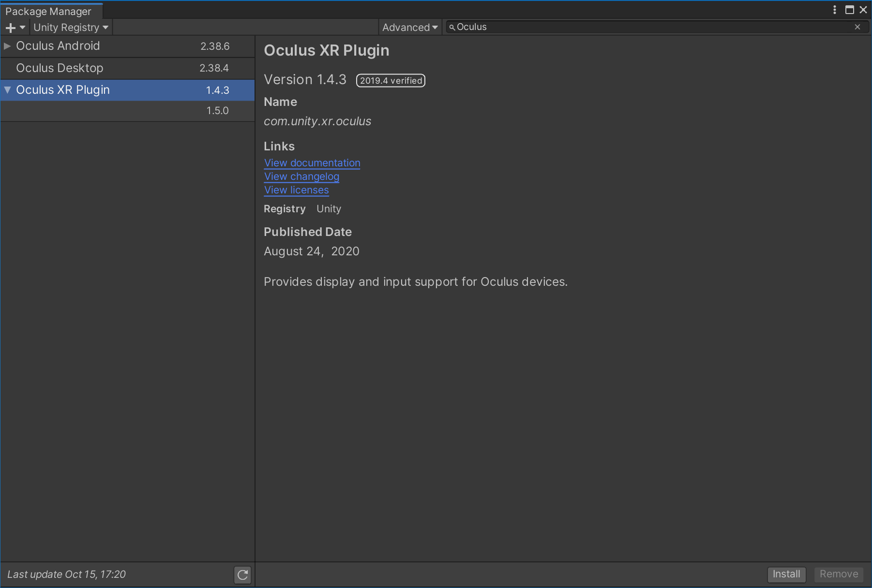Open the Unity Registry scope dropdown
The width and height of the screenshot is (872, 588).
point(71,28)
